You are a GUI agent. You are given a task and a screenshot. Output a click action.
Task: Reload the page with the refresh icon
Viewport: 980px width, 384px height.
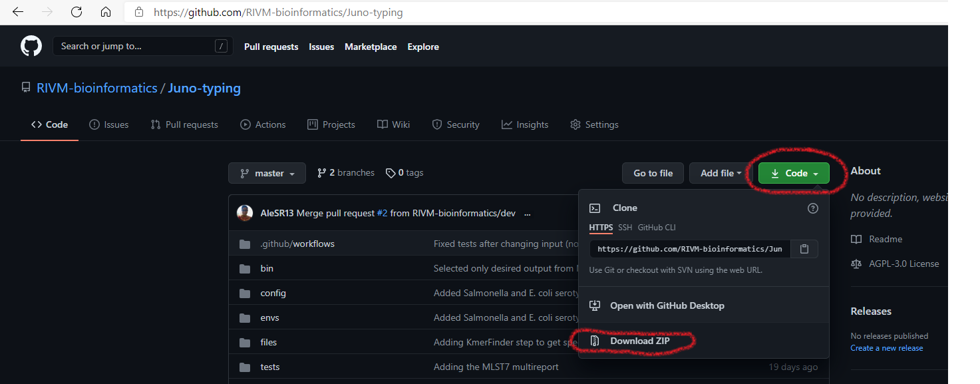click(x=77, y=12)
